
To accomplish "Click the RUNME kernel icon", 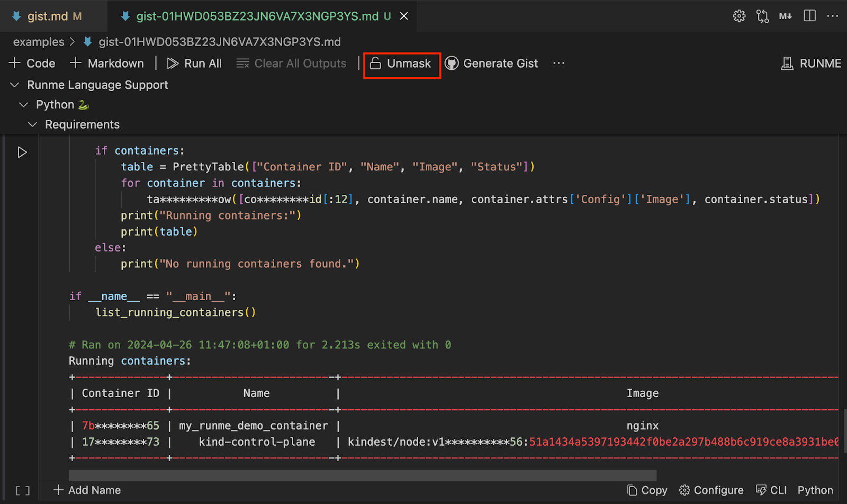I will [787, 64].
